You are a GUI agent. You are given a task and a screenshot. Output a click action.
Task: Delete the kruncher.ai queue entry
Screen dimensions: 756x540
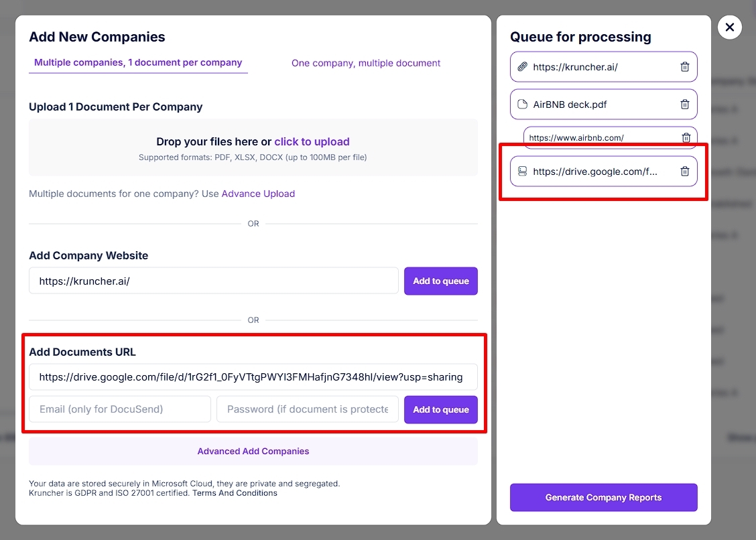[685, 67]
